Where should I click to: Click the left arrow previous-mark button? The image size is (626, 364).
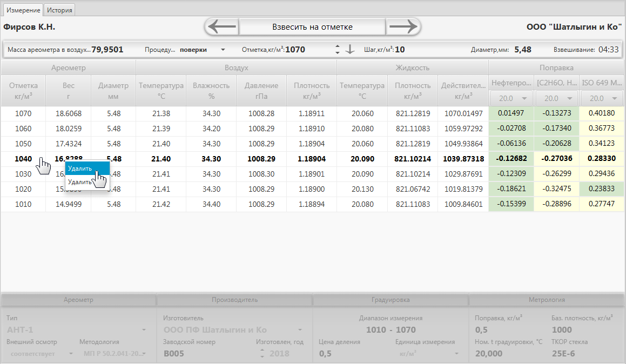222,26
